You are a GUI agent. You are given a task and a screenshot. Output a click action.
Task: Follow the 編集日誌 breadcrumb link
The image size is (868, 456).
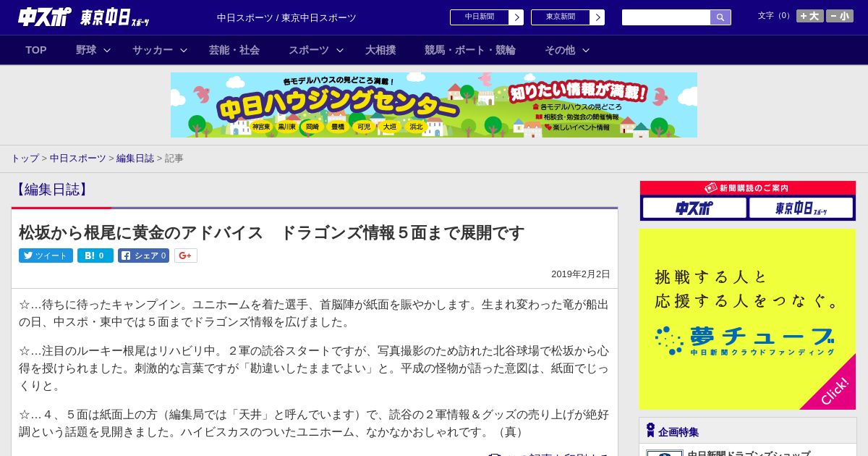click(135, 158)
